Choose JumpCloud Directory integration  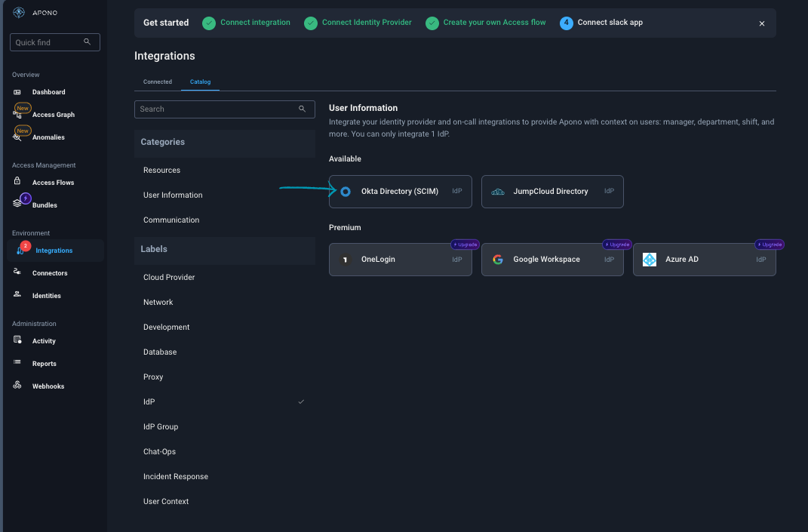551,192
